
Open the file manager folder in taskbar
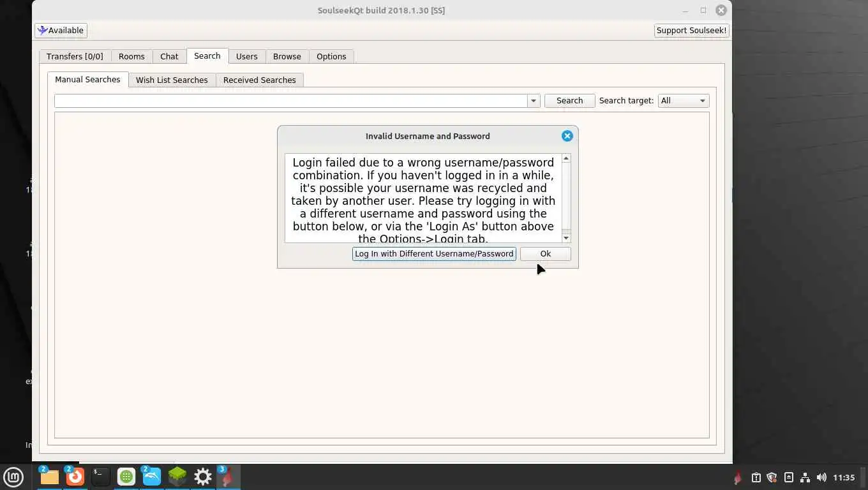(x=49, y=477)
